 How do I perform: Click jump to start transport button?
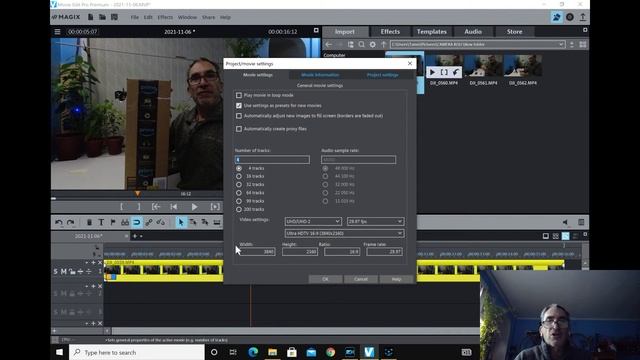[x=174, y=207]
